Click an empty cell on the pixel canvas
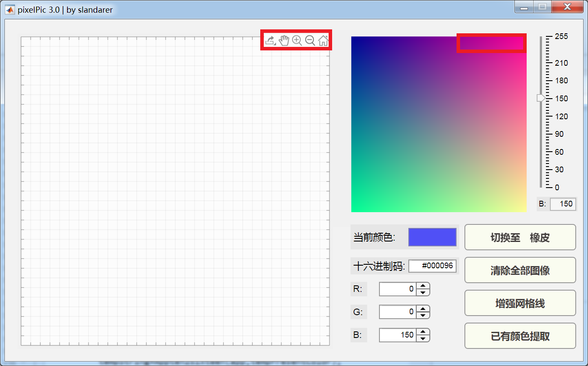The height and width of the screenshot is (366, 588). [x=175, y=188]
